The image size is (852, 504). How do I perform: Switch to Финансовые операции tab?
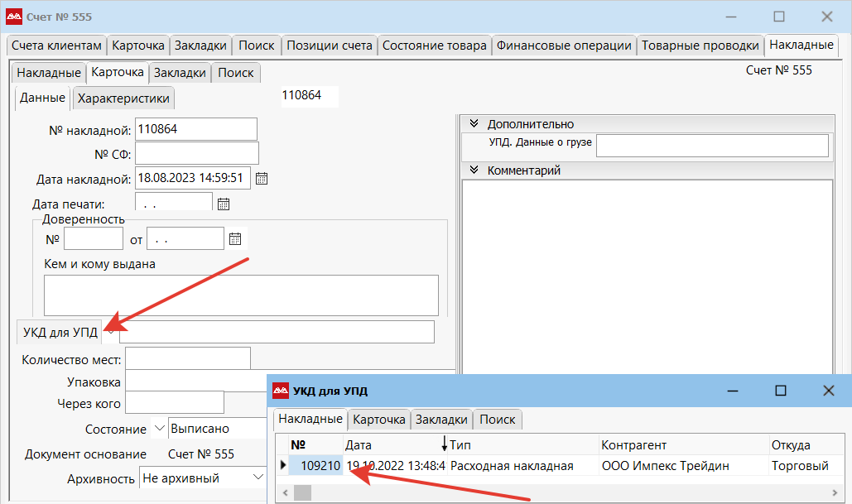click(x=564, y=46)
